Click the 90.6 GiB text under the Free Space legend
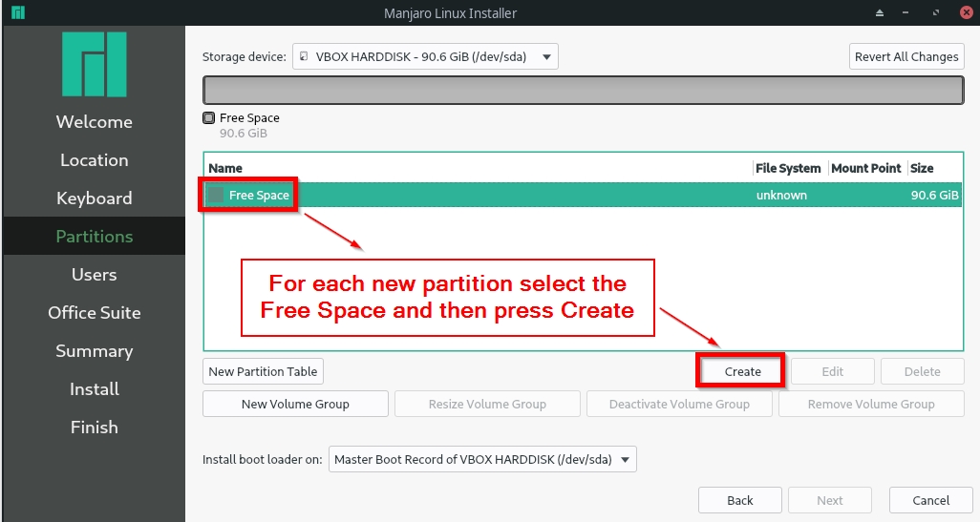This screenshot has height=522, width=980. 244,133
